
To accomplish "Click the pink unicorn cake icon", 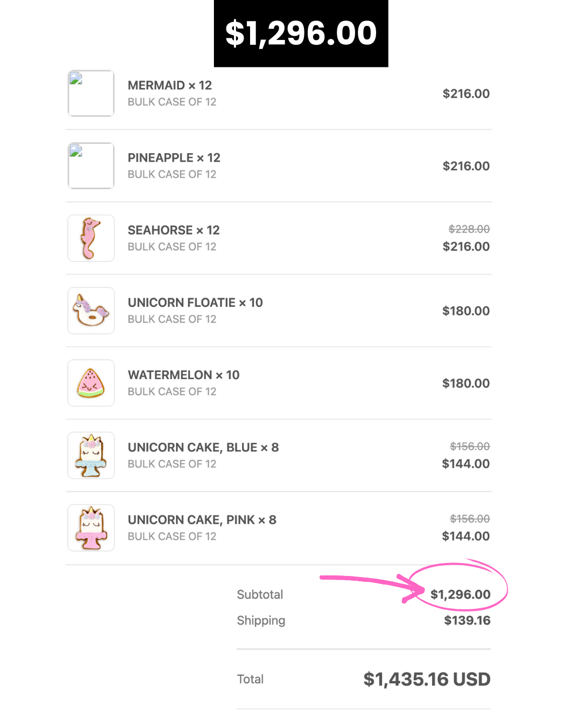I will [91, 528].
